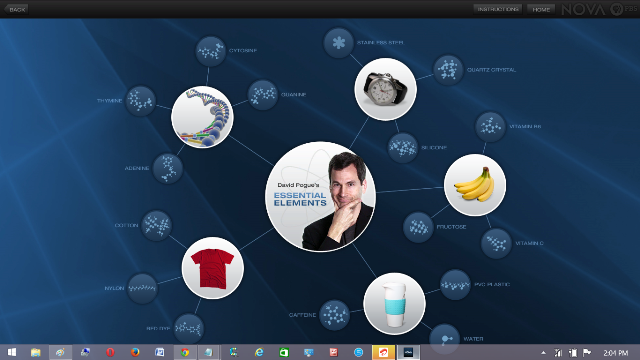Switch to Google Chrome in taskbar
The height and width of the screenshot is (360, 640).
point(185,352)
